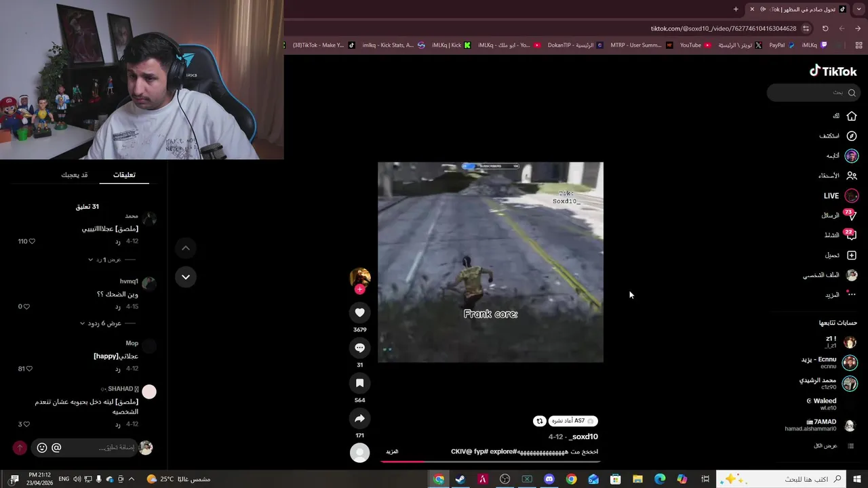The height and width of the screenshot is (488, 868).
Task: Open PayPal bookmark
Action: [782, 45]
